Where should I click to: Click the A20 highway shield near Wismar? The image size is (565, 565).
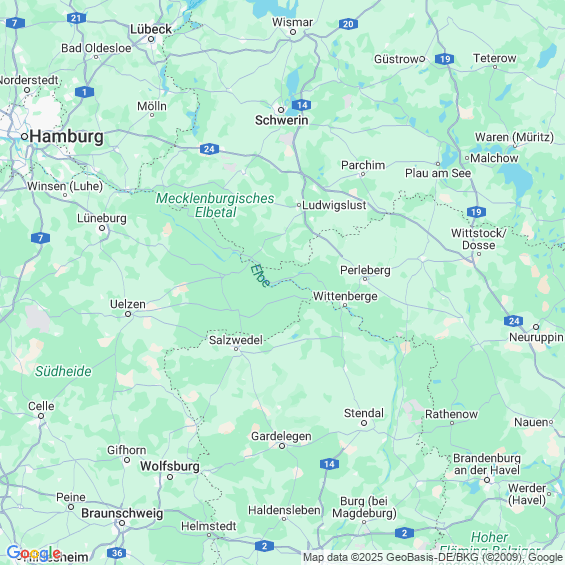348,24
